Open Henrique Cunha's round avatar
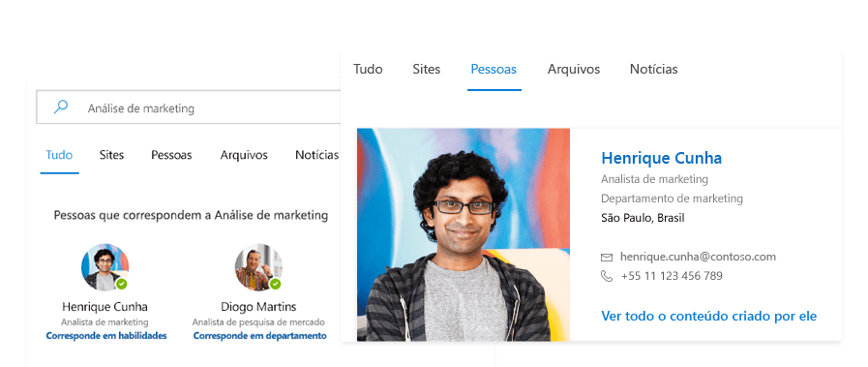868x367 pixels. (x=105, y=267)
